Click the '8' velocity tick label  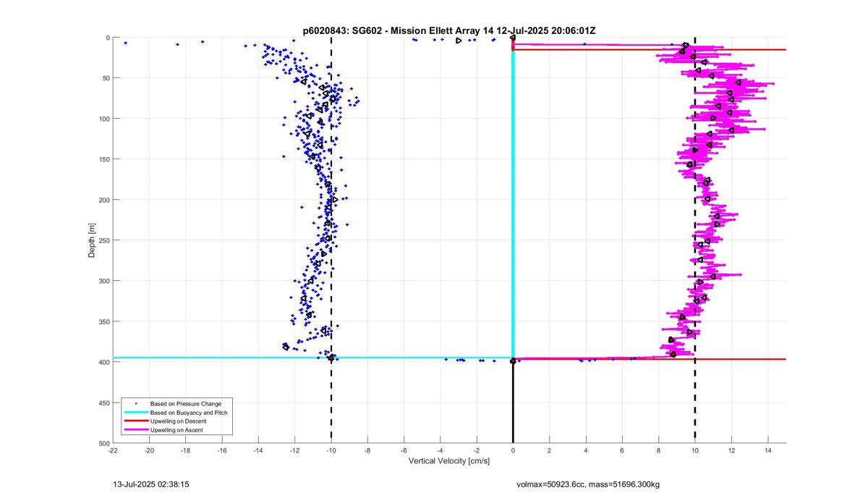tap(658, 450)
